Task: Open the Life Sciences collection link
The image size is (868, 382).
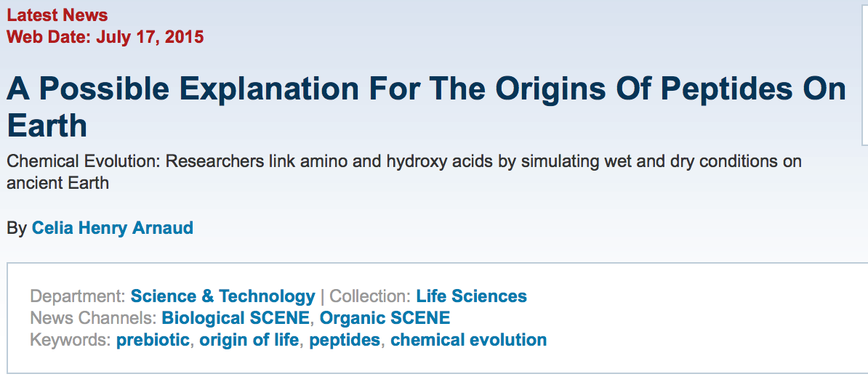Action: click(x=471, y=296)
